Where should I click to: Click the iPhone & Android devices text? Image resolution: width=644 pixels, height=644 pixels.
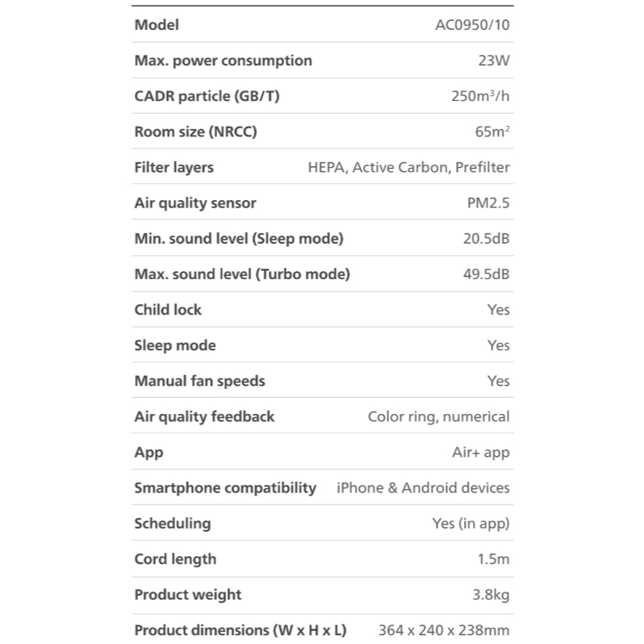pos(423,488)
